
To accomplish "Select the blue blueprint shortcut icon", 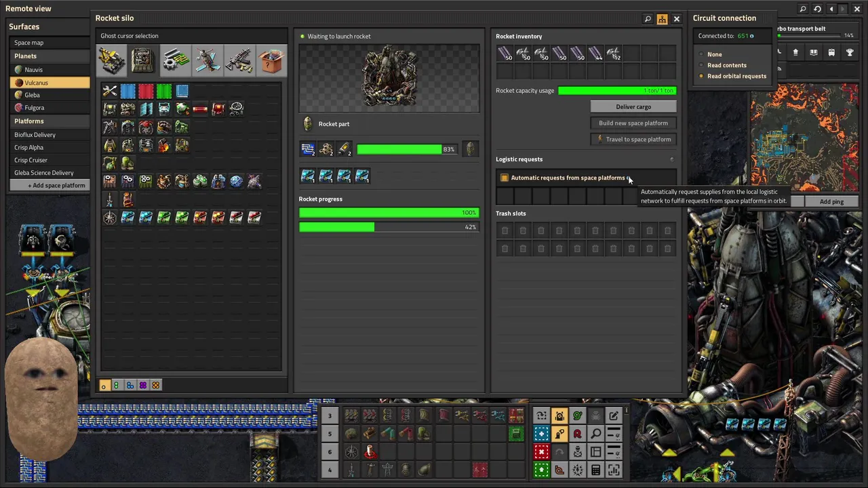I will coord(541,434).
